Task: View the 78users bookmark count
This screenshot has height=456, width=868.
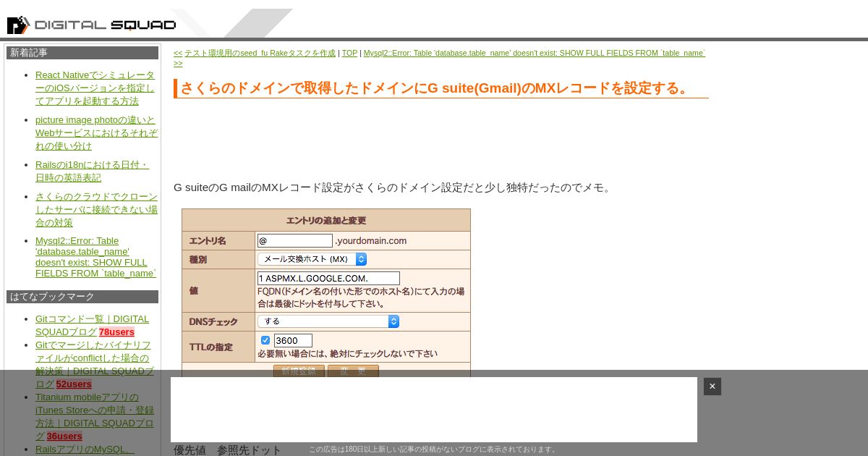Action: [116, 332]
